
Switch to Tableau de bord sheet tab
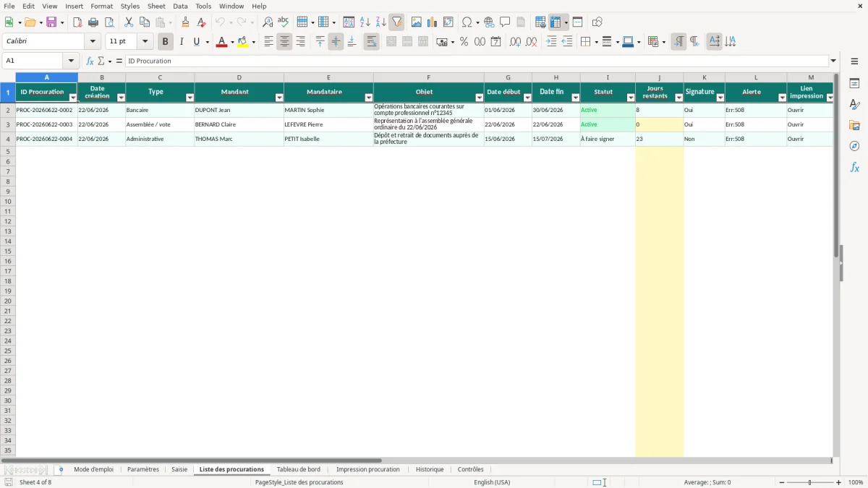point(298,470)
